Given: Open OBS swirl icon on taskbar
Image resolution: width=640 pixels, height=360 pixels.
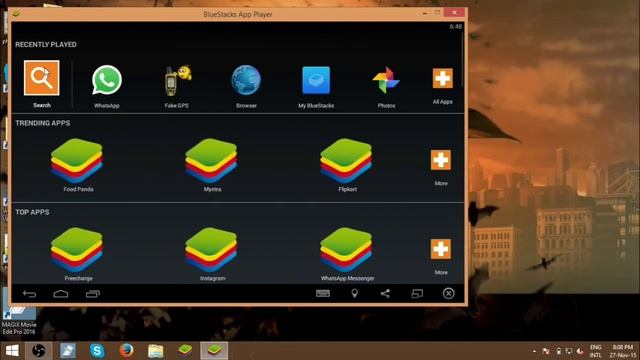Looking at the screenshot, I should tap(39, 351).
